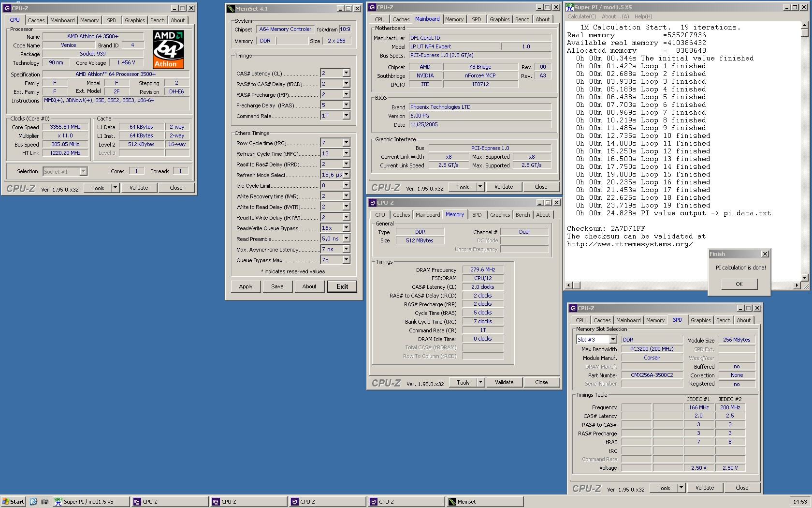The image size is (812, 508).
Task: Switch to Caches tab in CPU-Z CPU window
Action: click(36, 20)
